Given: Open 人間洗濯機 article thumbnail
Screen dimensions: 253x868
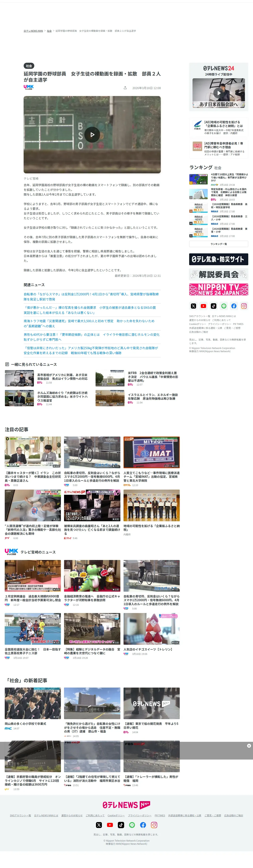Looking at the screenshot, I should (x=33, y=505).
